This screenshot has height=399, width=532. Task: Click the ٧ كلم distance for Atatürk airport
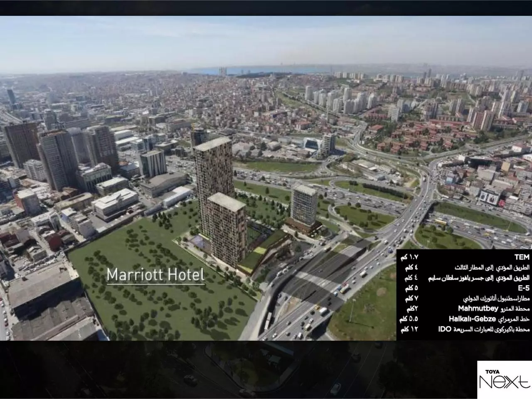411,298
